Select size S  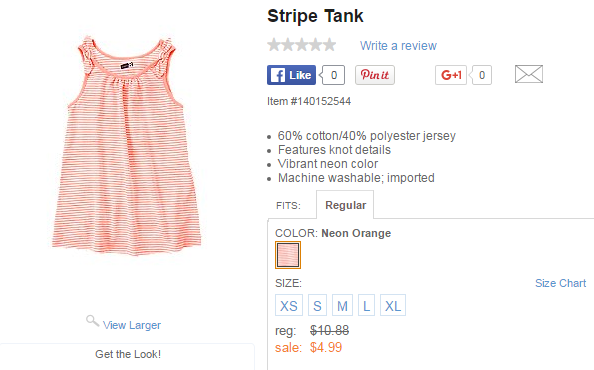point(317,305)
